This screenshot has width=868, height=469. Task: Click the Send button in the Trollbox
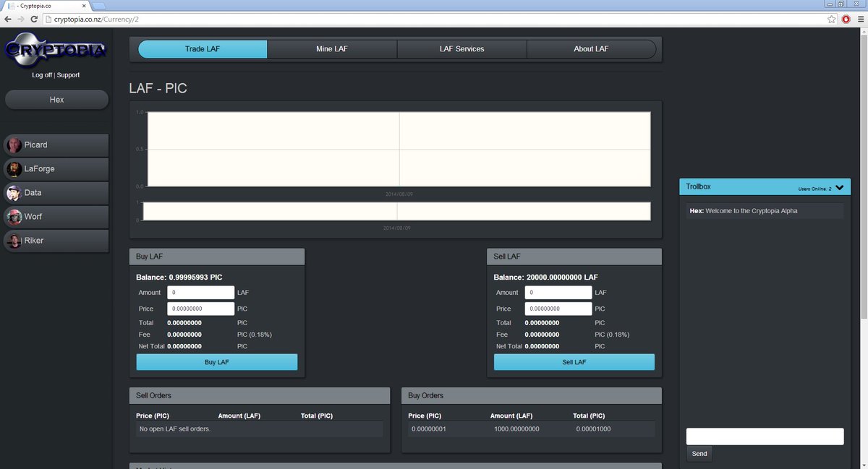click(x=699, y=453)
